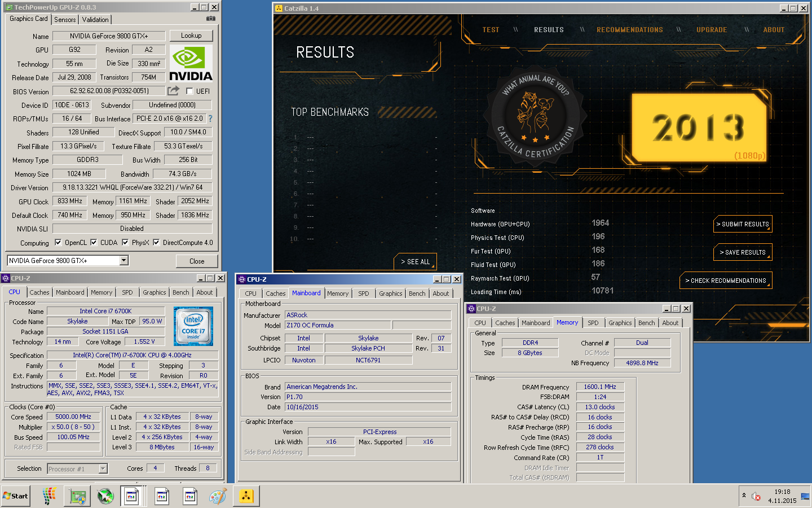Open the GPU-Z graphics card taskbar button

point(77,496)
